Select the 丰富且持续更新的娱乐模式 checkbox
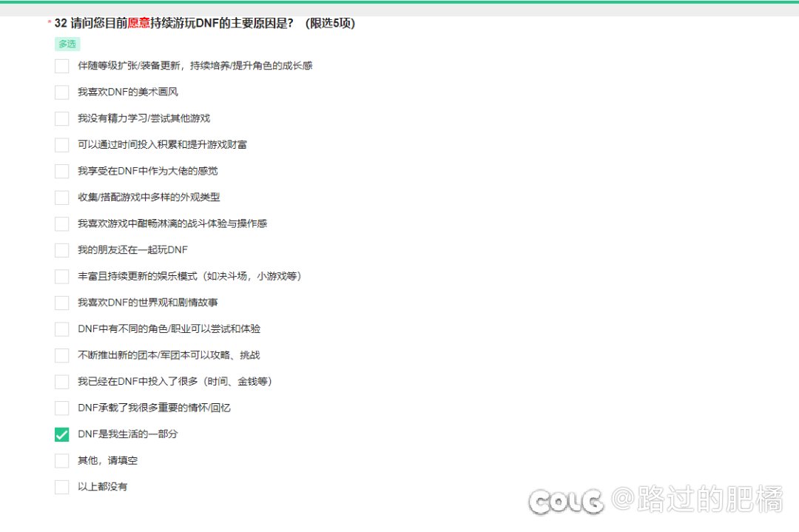This screenshot has width=799, height=532. (x=61, y=276)
